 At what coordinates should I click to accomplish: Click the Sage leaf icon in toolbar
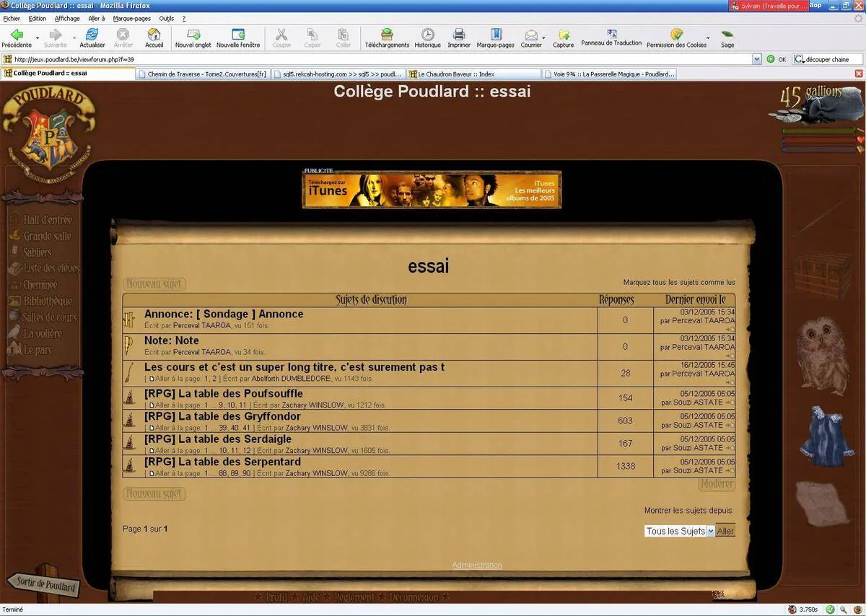tap(727, 34)
